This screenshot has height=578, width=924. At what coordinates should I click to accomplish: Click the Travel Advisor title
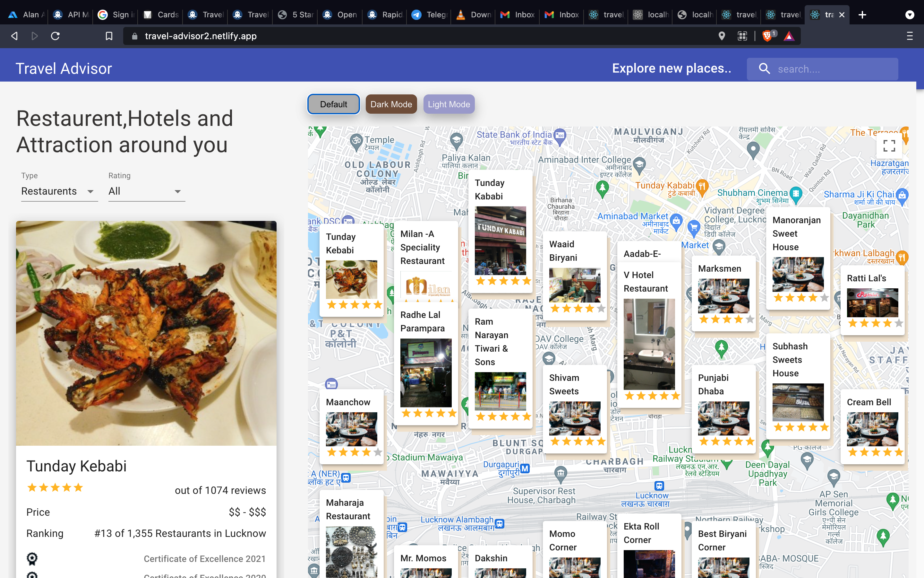(64, 68)
